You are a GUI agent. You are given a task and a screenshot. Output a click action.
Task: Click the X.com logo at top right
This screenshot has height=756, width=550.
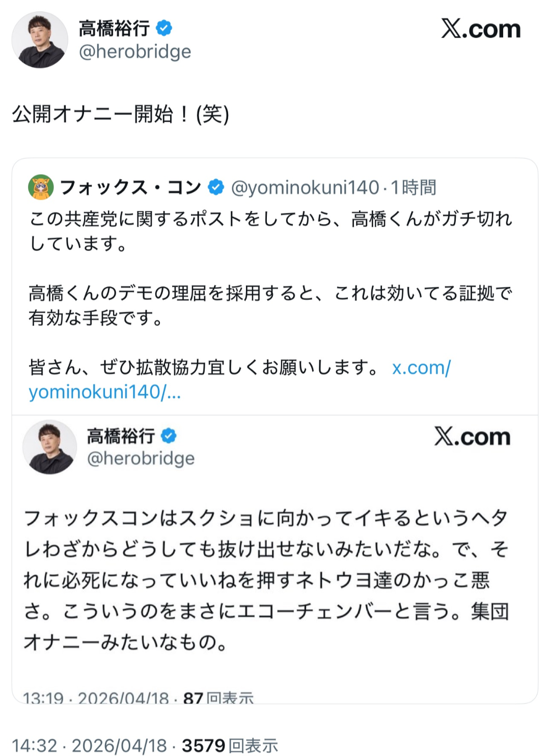pyautogui.click(x=481, y=29)
